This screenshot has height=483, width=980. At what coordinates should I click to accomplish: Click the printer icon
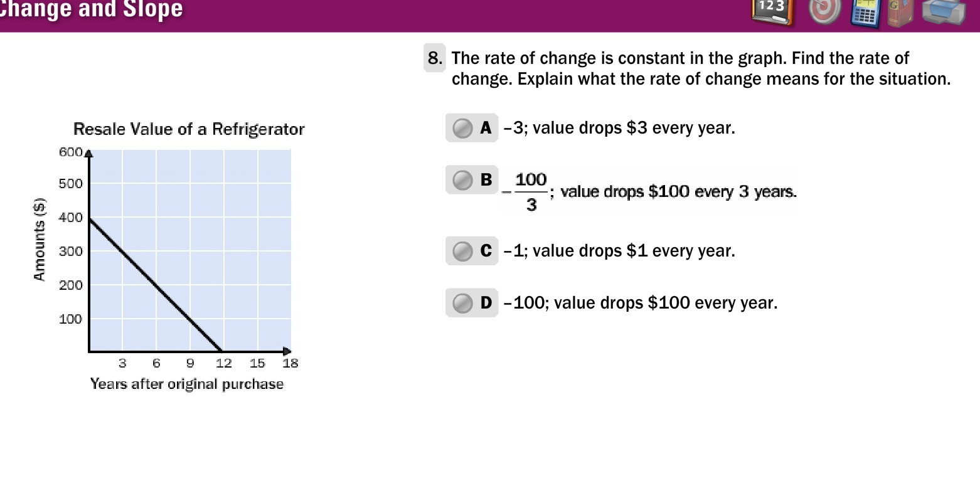[944, 13]
